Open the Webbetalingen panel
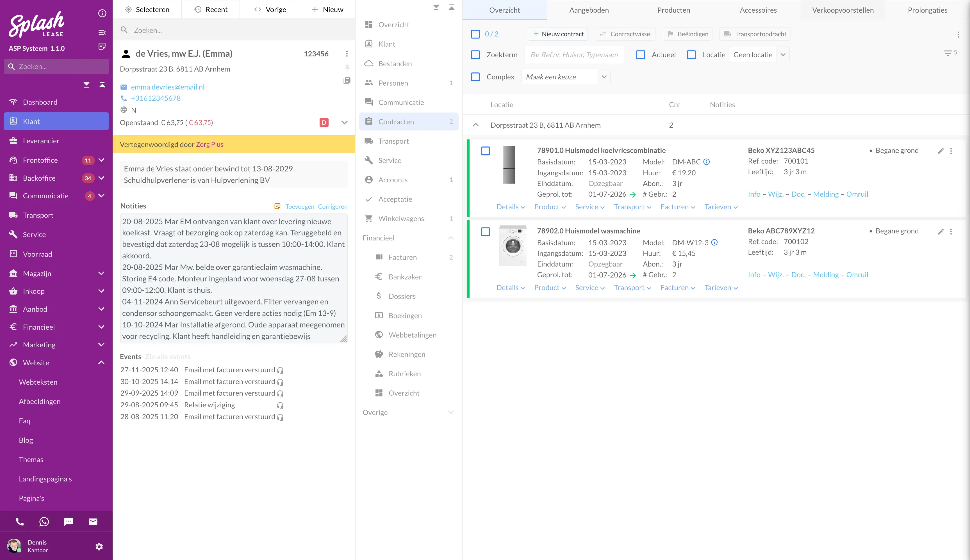 (x=413, y=335)
